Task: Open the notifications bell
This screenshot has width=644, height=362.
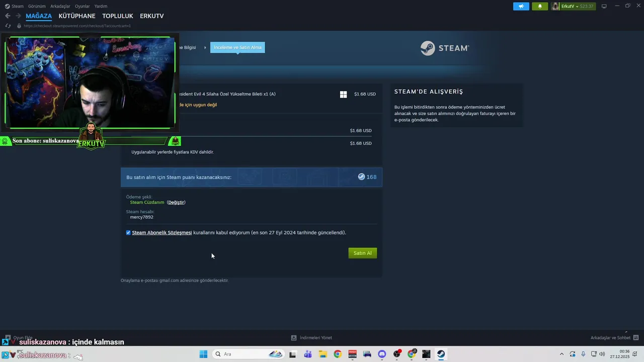Action: coord(540,6)
